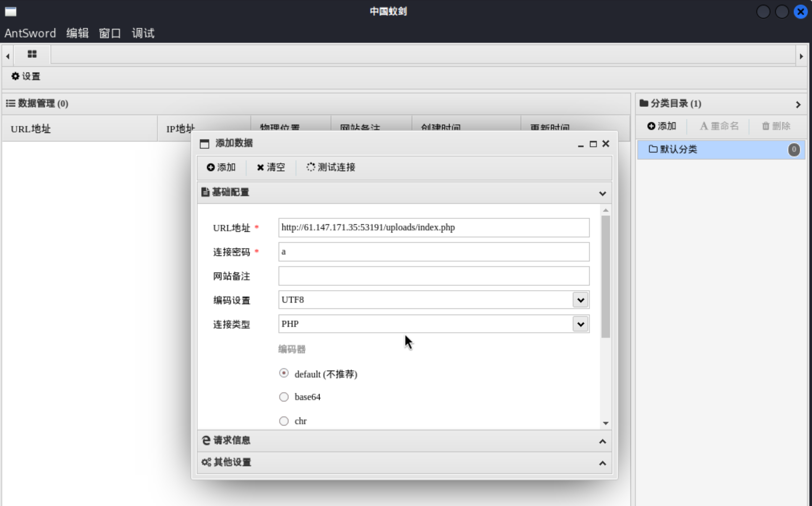Click the dialog scrollbar up arrow
812x506 pixels.
pos(606,210)
